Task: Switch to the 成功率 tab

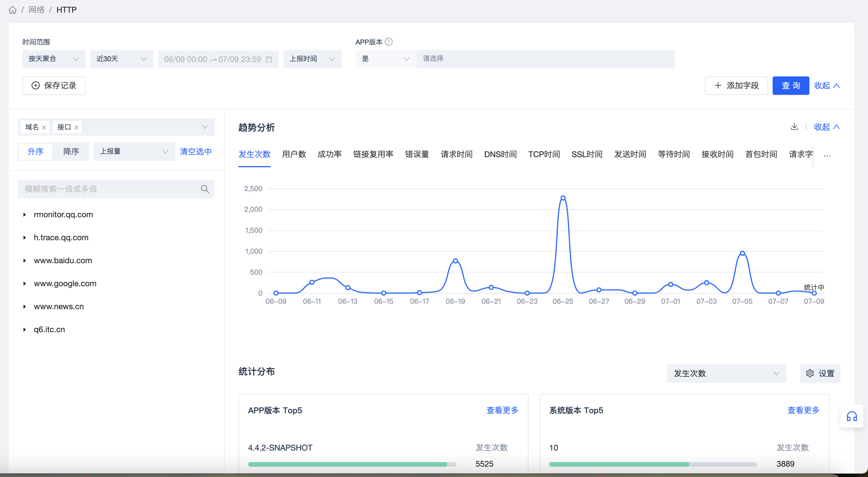Action: click(x=329, y=154)
